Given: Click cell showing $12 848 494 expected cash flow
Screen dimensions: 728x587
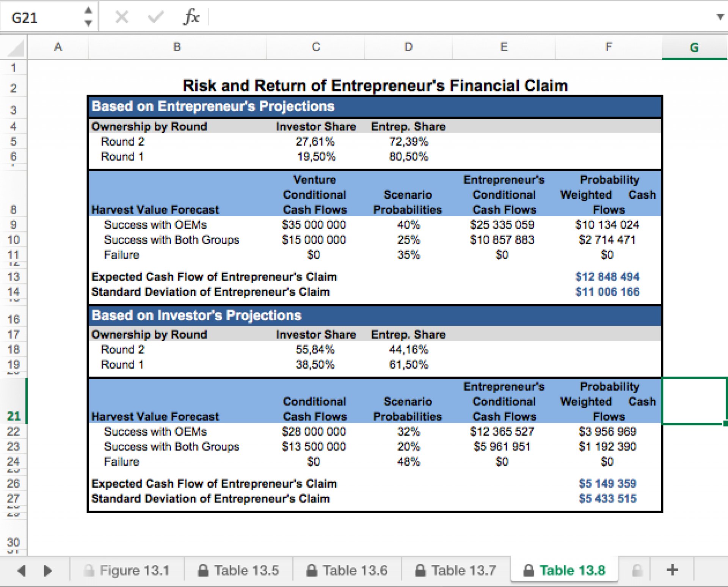Looking at the screenshot, I should 607,277.
